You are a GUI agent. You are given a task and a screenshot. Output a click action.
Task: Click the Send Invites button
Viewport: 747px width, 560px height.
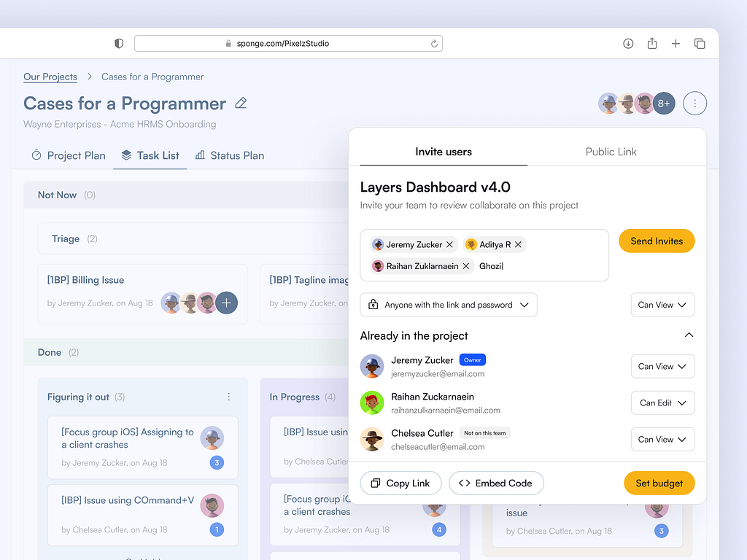point(657,241)
